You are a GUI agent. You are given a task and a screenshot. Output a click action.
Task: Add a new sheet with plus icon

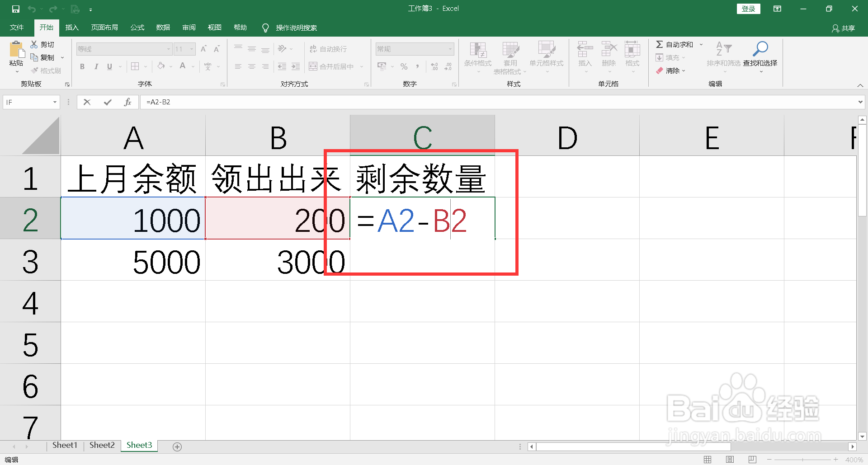coord(177,447)
